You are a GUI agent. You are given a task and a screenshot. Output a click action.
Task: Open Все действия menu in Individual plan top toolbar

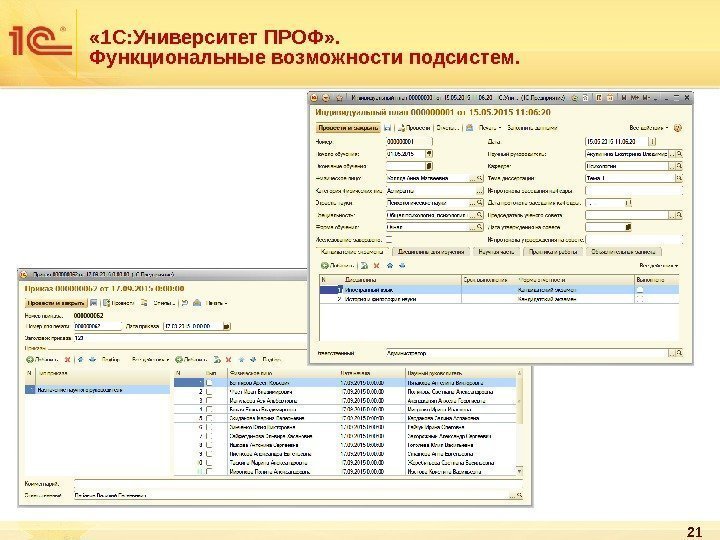pos(649,128)
